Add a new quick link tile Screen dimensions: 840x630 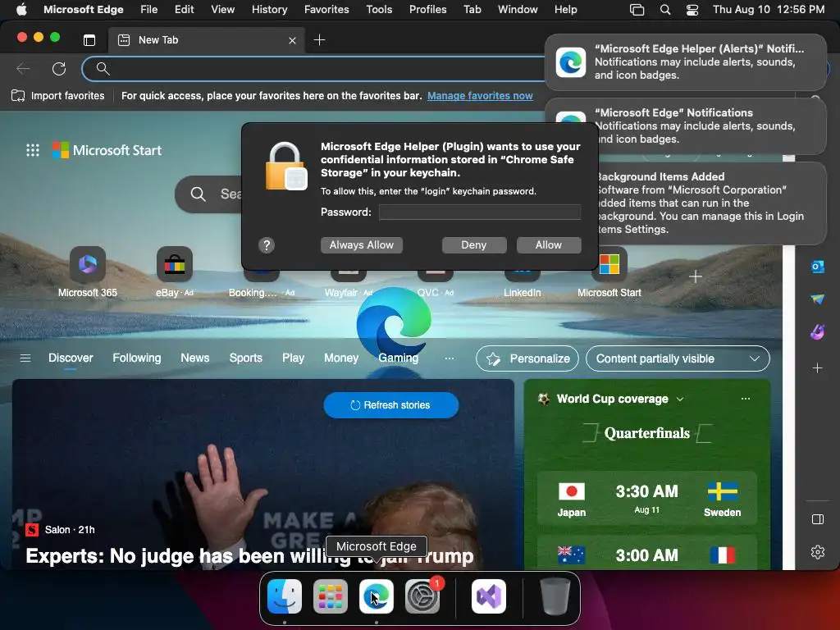pyautogui.click(x=696, y=276)
